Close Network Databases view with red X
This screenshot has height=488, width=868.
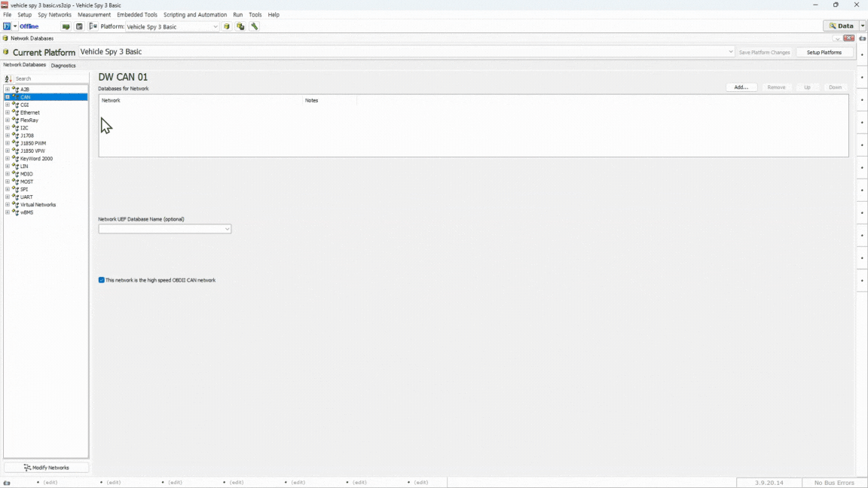[848, 38]
